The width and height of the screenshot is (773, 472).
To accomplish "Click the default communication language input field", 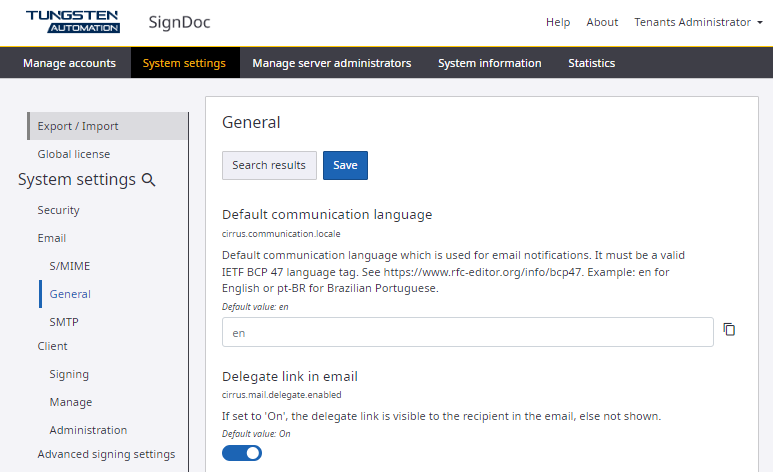I will pyautogui.click(x=467, y=332).
